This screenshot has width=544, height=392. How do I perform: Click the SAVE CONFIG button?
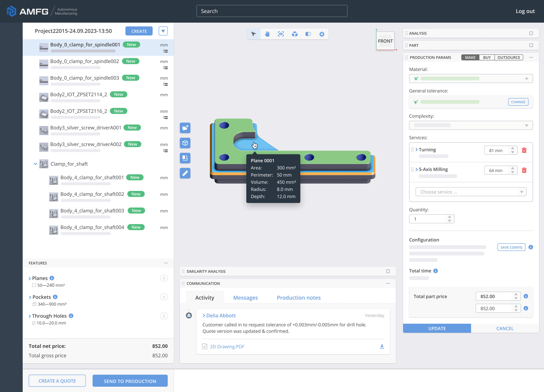511,247
